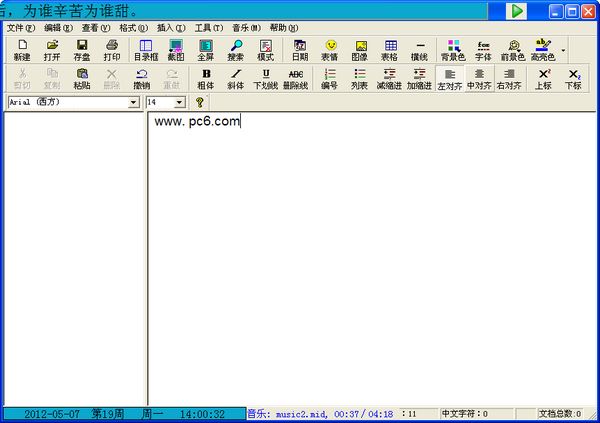Click the empty left directory panel
This screenshot has height=423, width=600.
[x=73, y=259]
